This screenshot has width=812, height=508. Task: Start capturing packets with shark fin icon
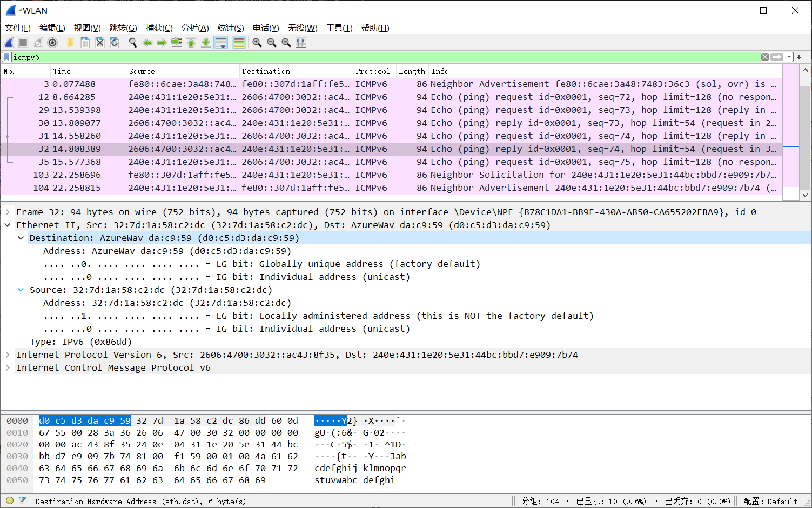click(9, 43)
